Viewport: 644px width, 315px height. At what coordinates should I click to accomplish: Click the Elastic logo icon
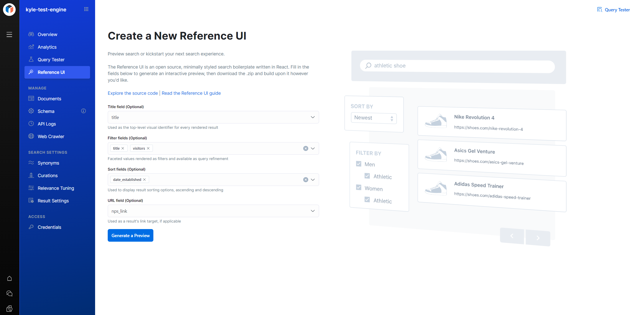pyautogui.click(x=9, y=9)
